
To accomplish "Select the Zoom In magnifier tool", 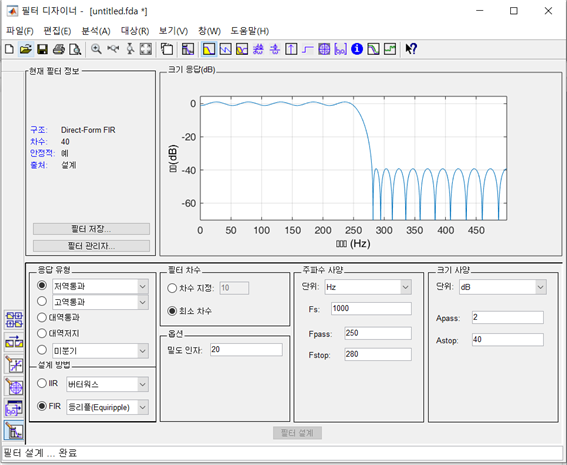I will (96, 49).
